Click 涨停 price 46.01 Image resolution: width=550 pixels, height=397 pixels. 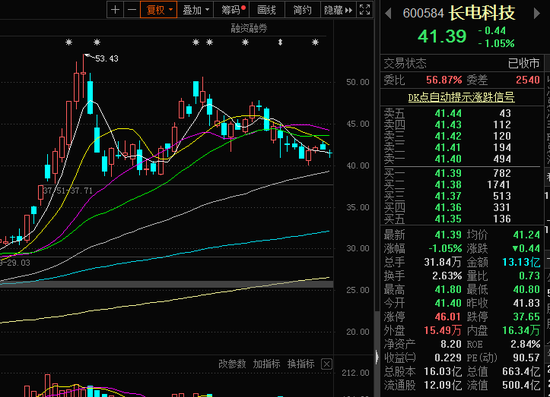point(448,317)
